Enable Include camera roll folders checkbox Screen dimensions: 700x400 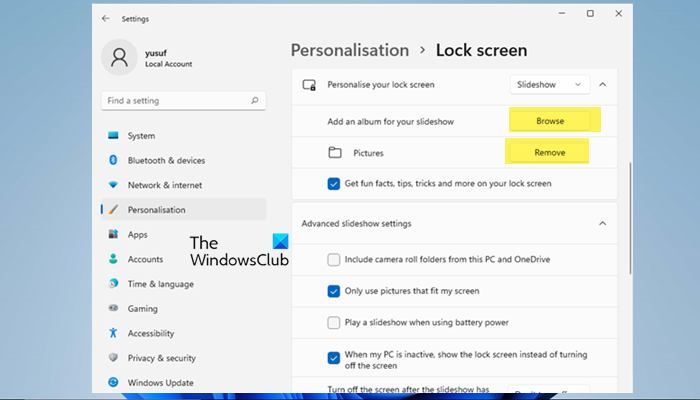334,260
